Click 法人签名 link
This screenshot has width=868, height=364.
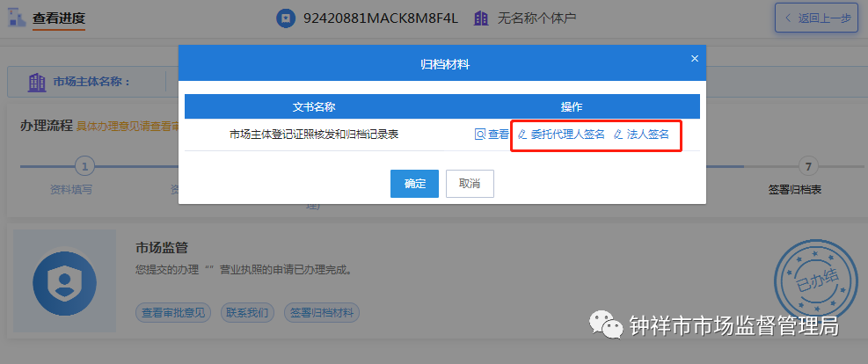coord(642,135)
